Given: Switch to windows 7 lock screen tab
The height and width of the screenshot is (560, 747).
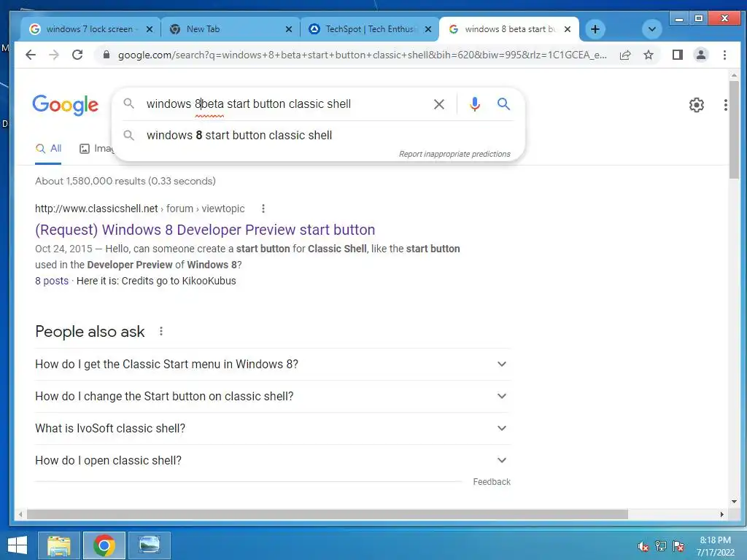Looking at the screenshot, I should pyautogui.click(x=88, y=29).
